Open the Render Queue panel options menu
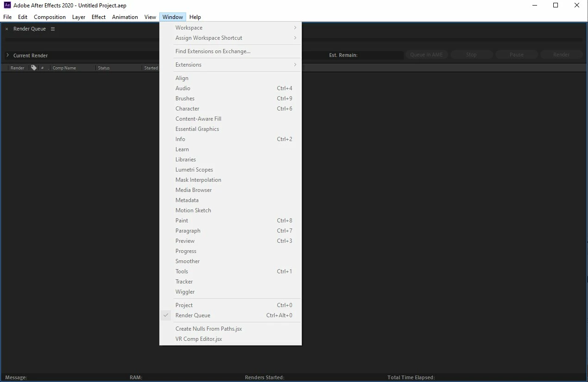Screen dimensions: 588x382 click(53, 29)
